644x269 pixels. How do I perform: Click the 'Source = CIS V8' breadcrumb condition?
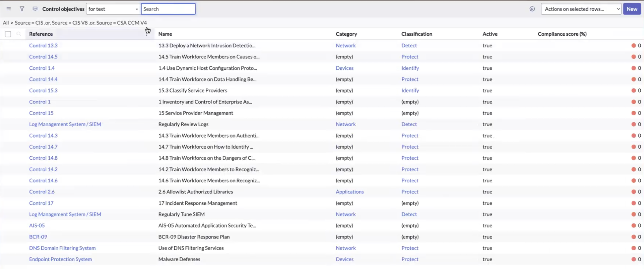point(70,23)
